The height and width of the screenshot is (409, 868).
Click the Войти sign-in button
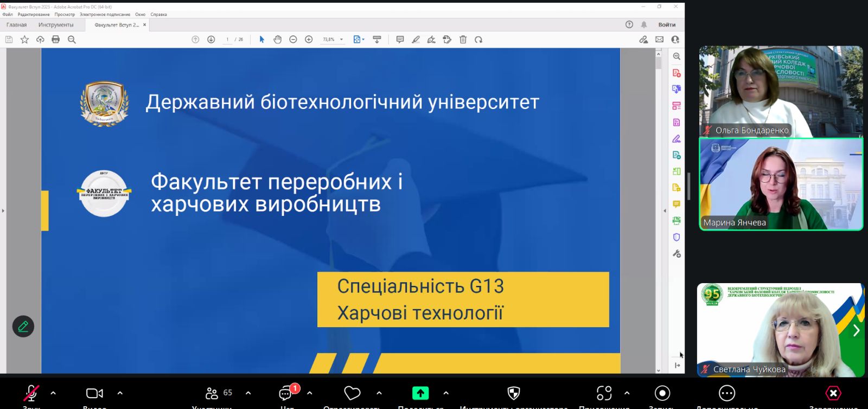point(667,25)
